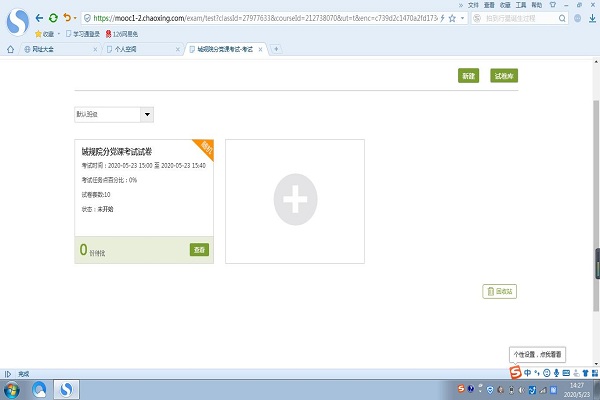This screenshot has height=400, width=600.
Task: Open the 回收站 recycle bin
Action: pos(499,291)
